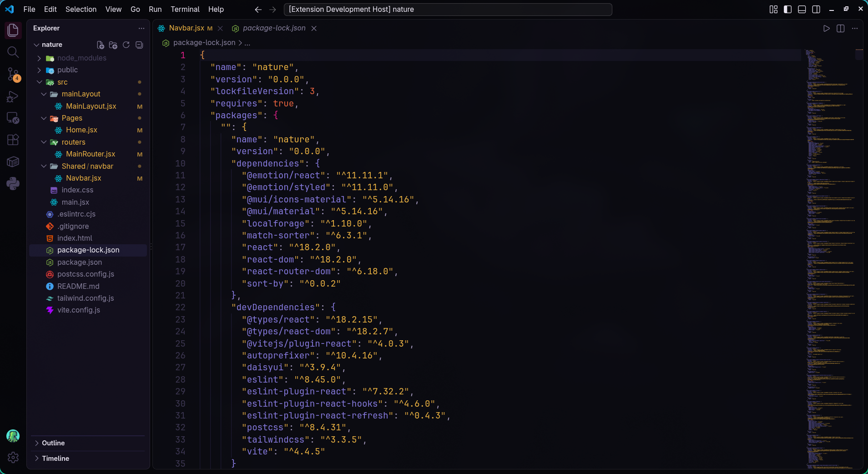
Task: Open the Manage settings gear
Action: coord(13,458)
